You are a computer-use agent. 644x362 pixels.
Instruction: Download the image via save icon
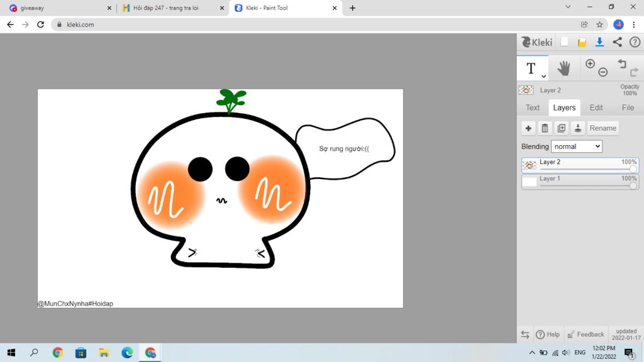tap(599, 42)
